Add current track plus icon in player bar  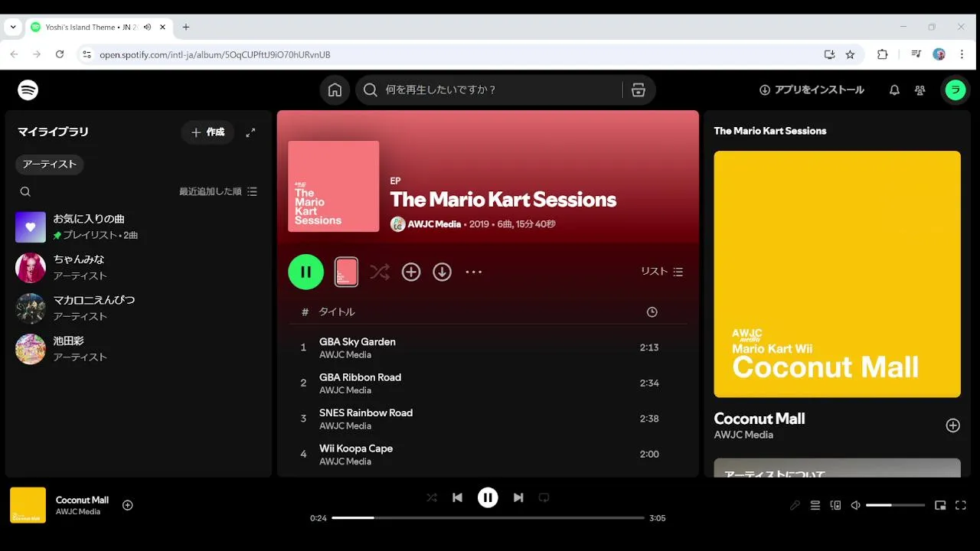(128, 505)
